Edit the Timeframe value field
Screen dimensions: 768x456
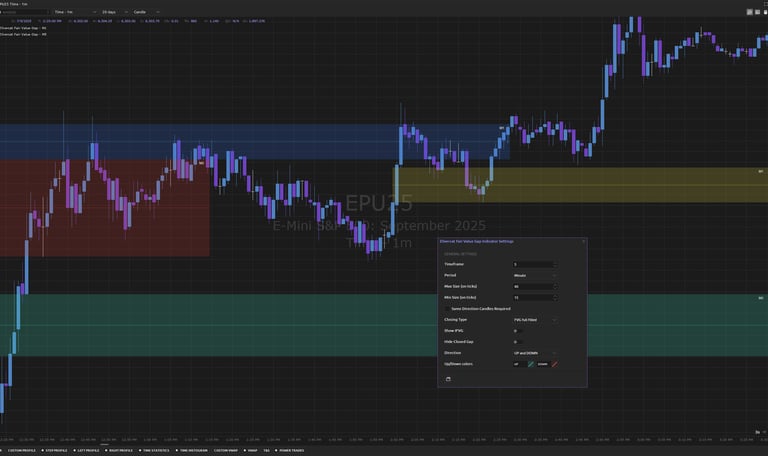[x=532, y=264]
